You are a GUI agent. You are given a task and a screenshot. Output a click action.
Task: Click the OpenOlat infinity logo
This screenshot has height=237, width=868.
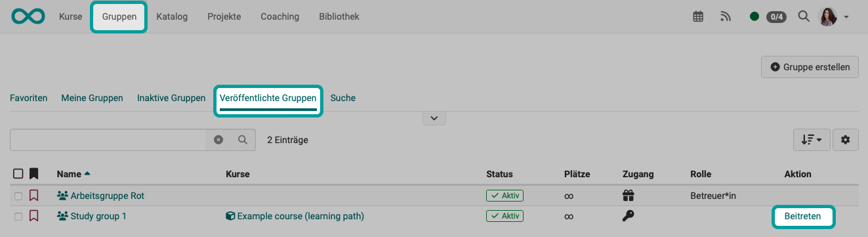[x=28, y=16]
